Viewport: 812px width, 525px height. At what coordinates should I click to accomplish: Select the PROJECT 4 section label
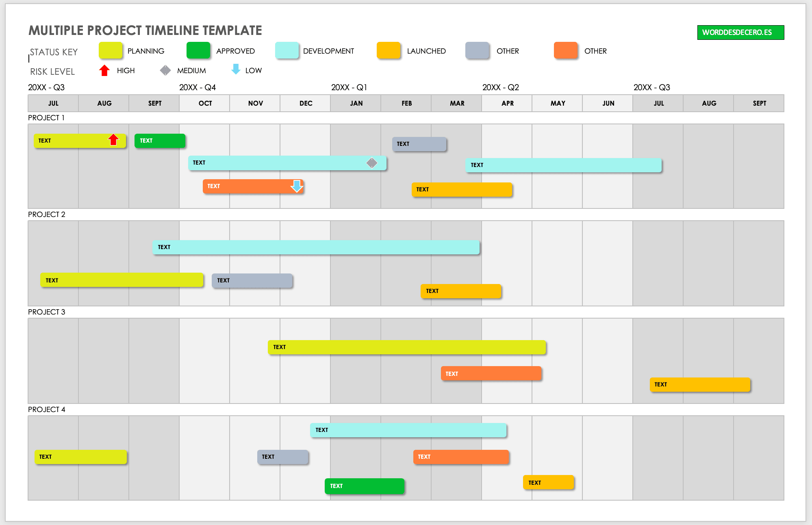pyautogui.click(x=46, y=409)
